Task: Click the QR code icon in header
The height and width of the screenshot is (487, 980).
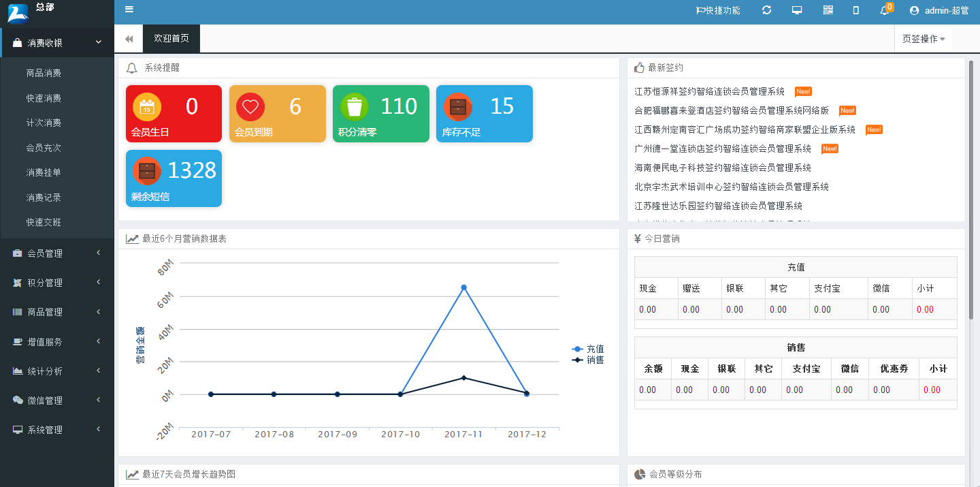Action: [828, 10]
